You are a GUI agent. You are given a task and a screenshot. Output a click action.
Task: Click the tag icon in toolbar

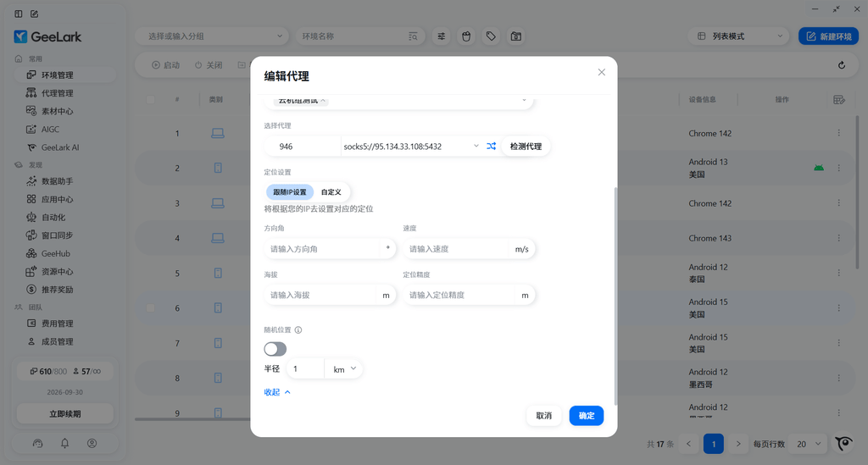tap(491, 36)
